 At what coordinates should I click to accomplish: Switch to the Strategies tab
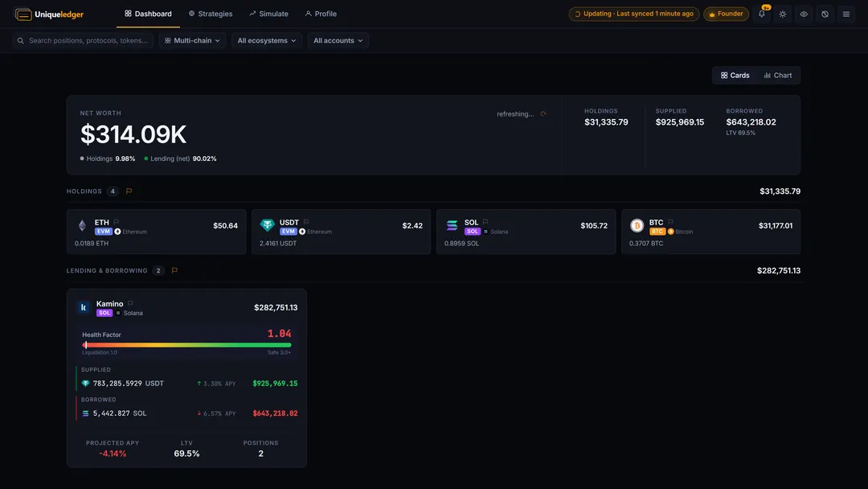pyautogui.click(x=211, y=14)
